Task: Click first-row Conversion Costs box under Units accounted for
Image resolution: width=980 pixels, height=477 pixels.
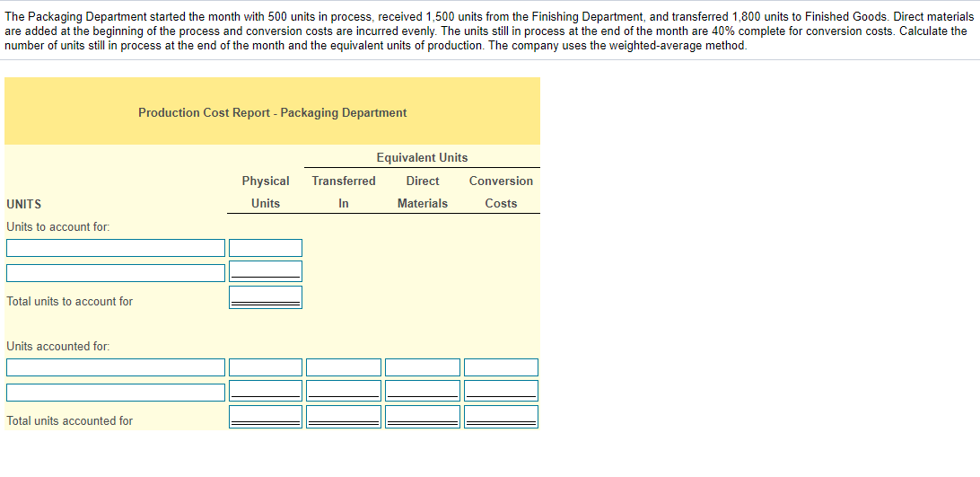Action: (502, 367)
